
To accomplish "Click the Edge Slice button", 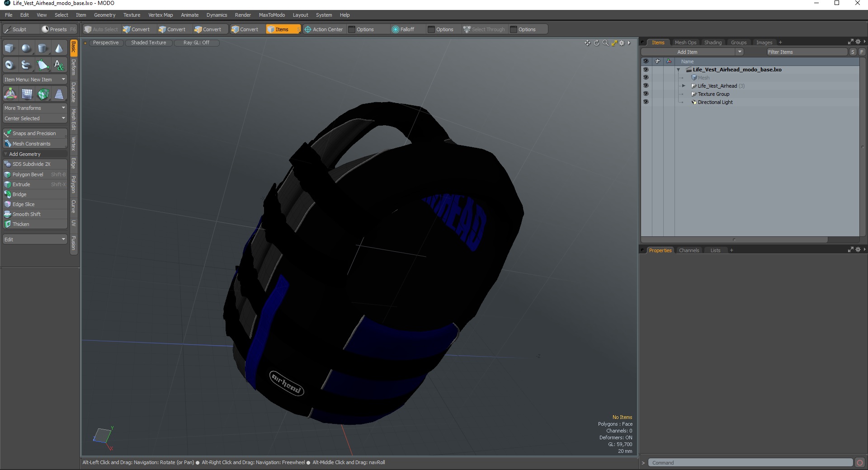I will [x=35, y=204].
